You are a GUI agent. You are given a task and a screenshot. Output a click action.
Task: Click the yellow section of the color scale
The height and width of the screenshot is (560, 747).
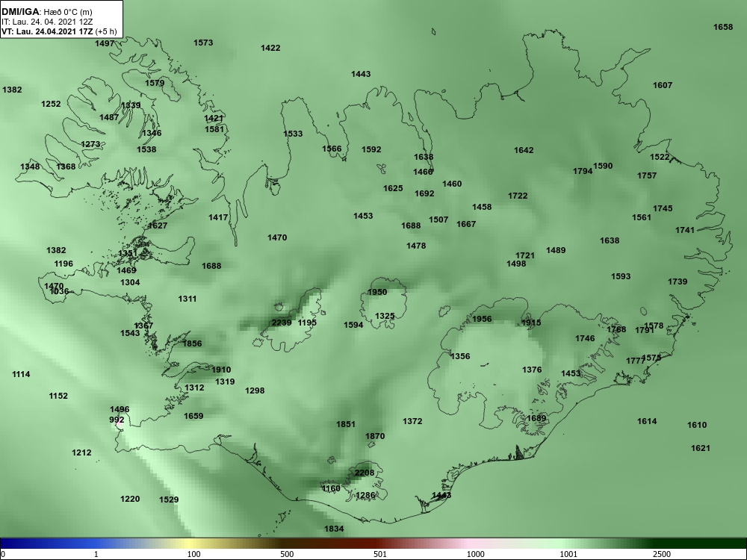coord(190,544)
